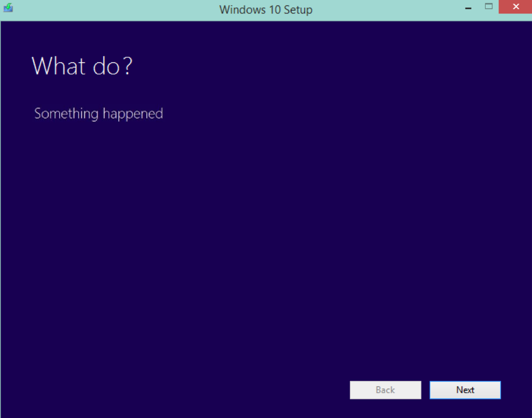The width and height of the screenshot is (532, 418).
Task: Click the Windows 10 Setup title bar icon
Action: (8, 8)
